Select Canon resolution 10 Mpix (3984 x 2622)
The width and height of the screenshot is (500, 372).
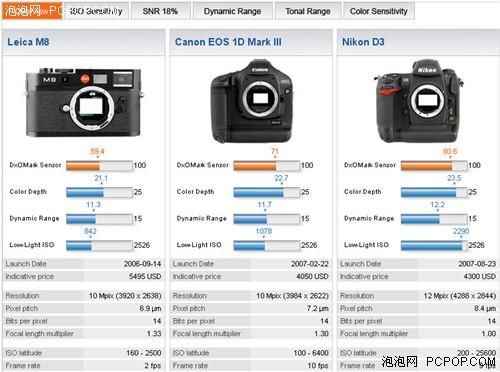pyautogui.click(x=292, y=296)
